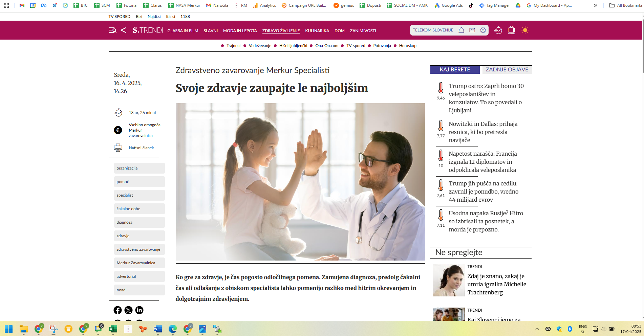The height and width of the screenshot is (336, 644).
Task: Open Excel from the taskbar
Action: (113, 329)
